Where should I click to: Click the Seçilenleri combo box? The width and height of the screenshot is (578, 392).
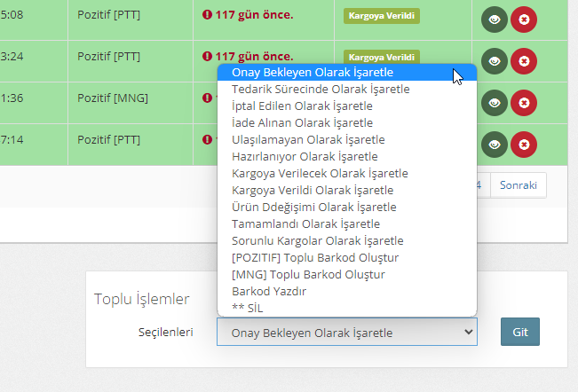(346, 333)
